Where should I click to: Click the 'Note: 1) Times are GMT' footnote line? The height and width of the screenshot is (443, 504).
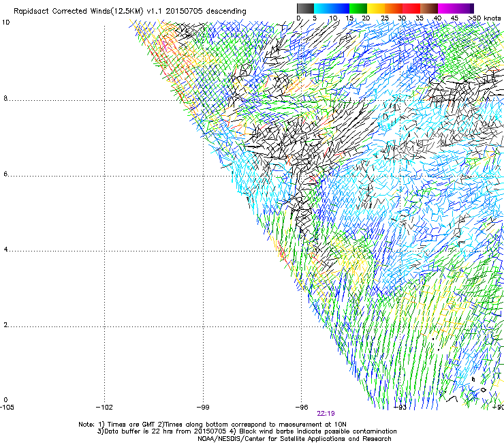click(212, 425)
